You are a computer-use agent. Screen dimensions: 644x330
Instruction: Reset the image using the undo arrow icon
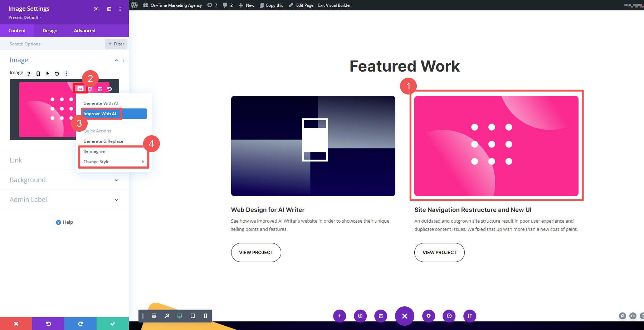click(109, 88)
